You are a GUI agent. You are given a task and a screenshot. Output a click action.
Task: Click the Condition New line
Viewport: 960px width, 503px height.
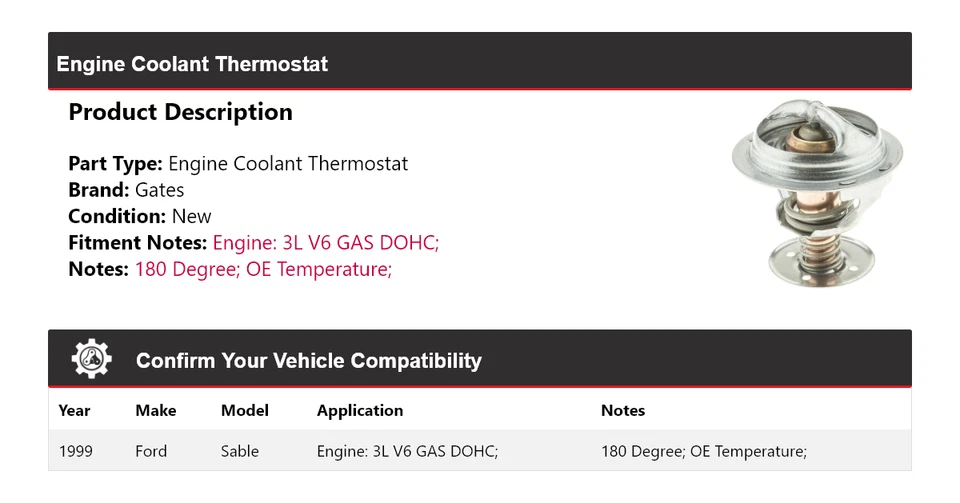140,216
